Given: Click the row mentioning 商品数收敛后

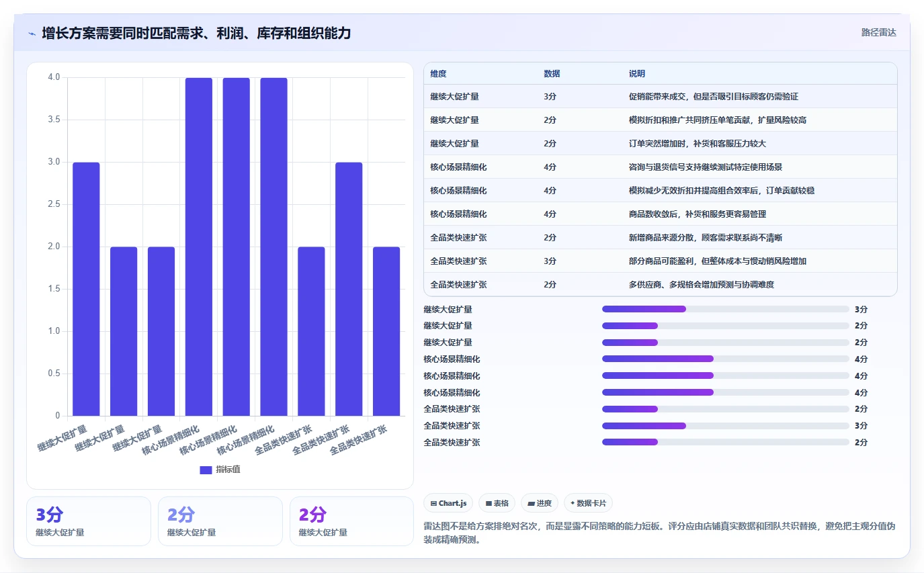Looking at the screenshot, I should pyautogui.click(x=661, y=214).
